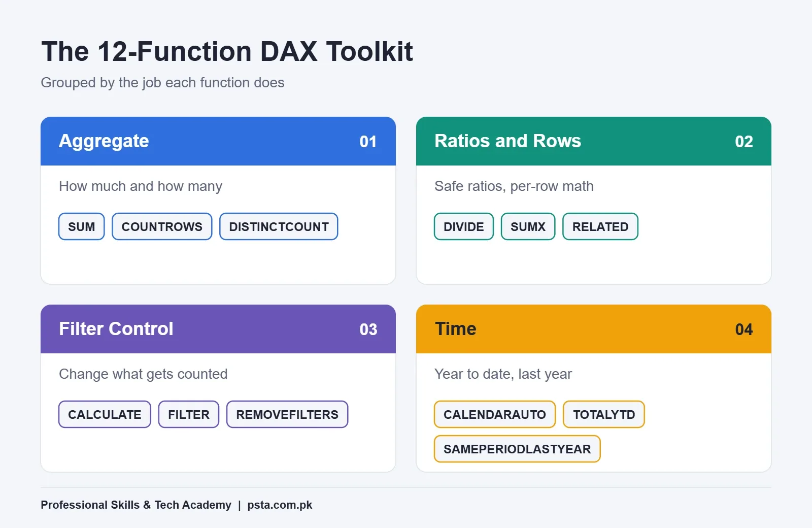Click the Time card heading

pos(455,329)
